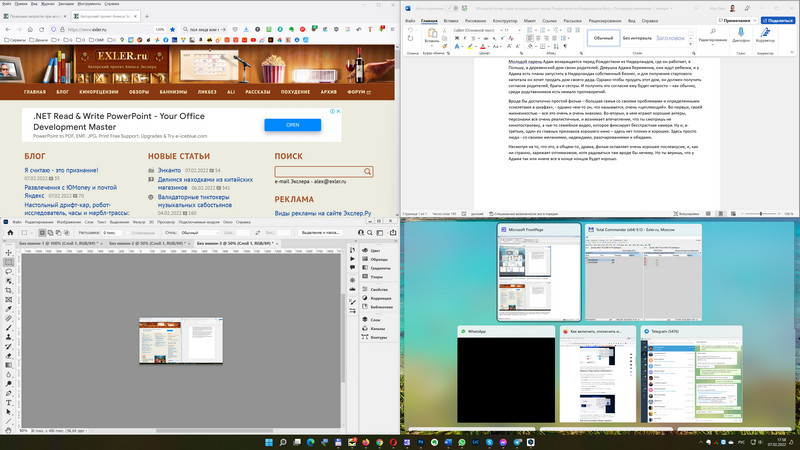Open Photoshop Style dropdown set to Обычный
This screenshot has height=450, width=800.
pyautogui.click(x=192, y=232)
